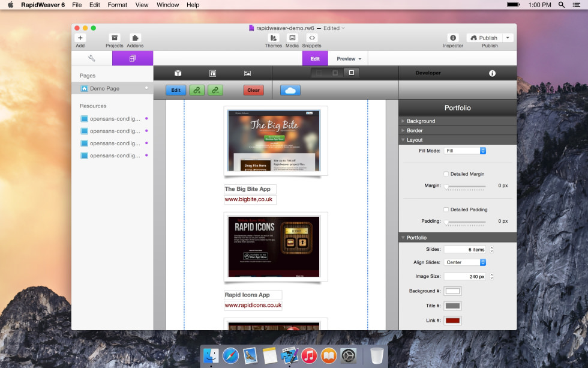The image size is (588, 368).
Task: Open the Projects toolbar icon
Action: (x=115, y=38)
